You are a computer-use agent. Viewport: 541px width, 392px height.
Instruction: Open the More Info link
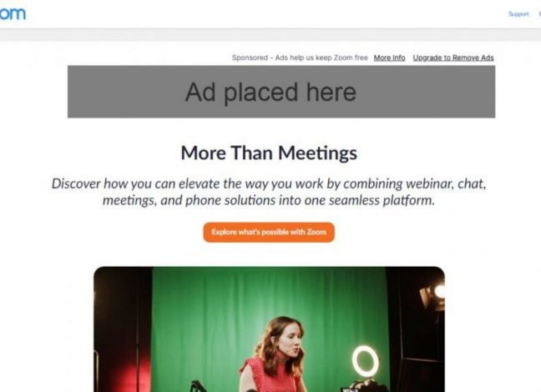[x=389, y=58]
